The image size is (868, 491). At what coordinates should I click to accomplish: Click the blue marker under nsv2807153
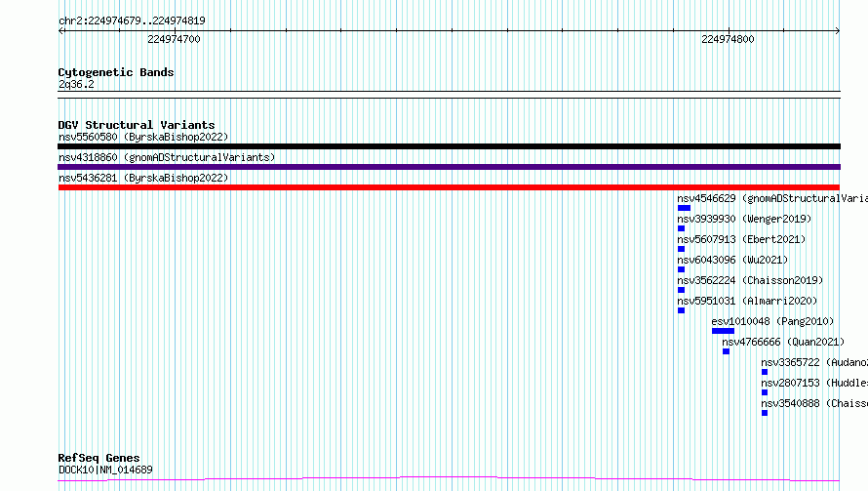(x=765, y=392)
